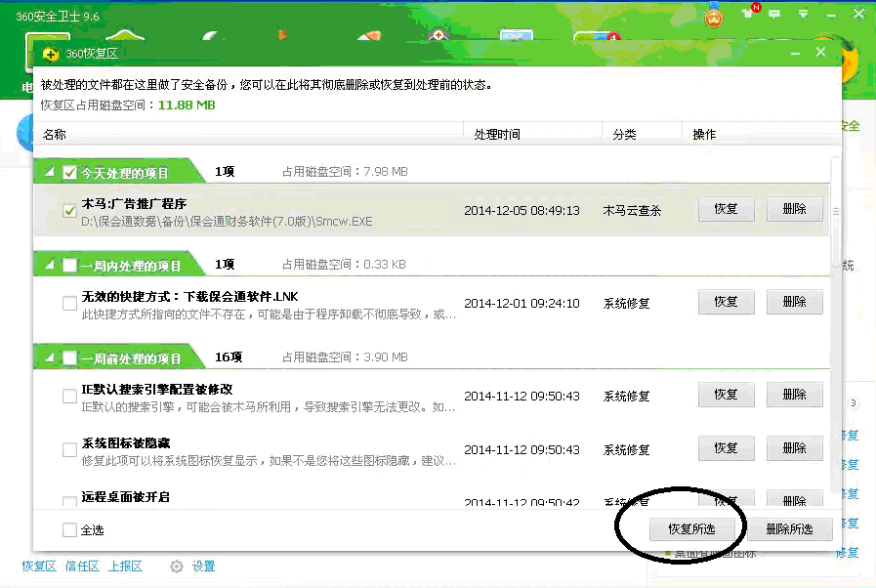
Task: Click the 删除 button for 木马:广告推广程序
Action: click(795, 209)
